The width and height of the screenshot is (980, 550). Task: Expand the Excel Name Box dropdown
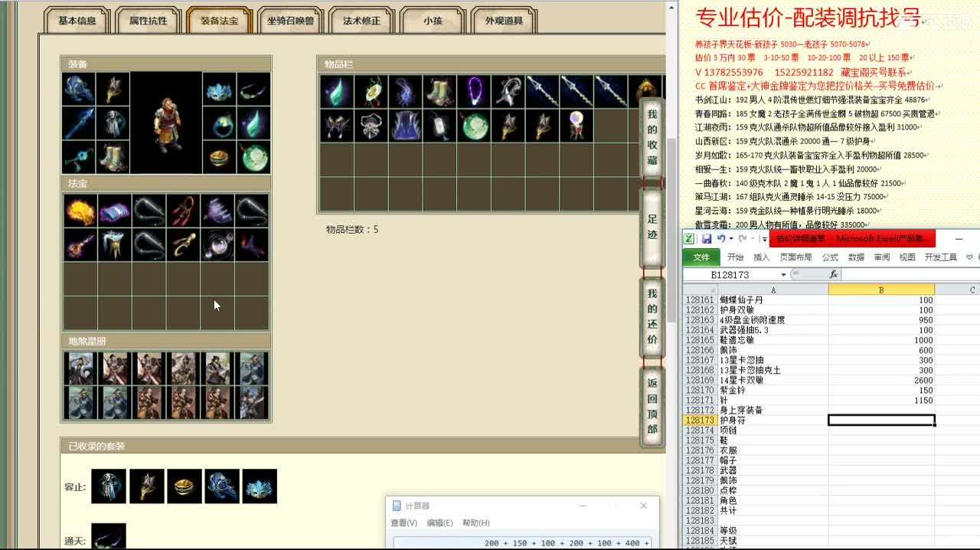tap(784, 275)
